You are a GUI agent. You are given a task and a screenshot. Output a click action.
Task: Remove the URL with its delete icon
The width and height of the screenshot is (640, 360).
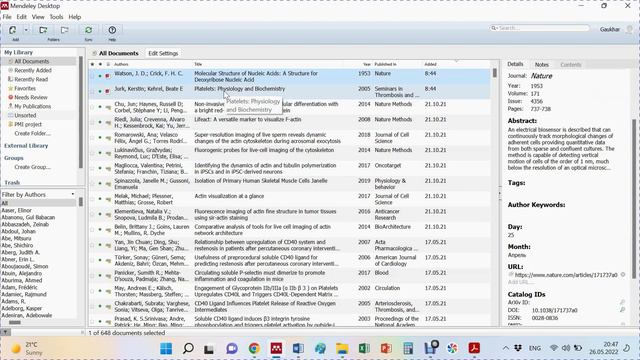coord(623,275)
